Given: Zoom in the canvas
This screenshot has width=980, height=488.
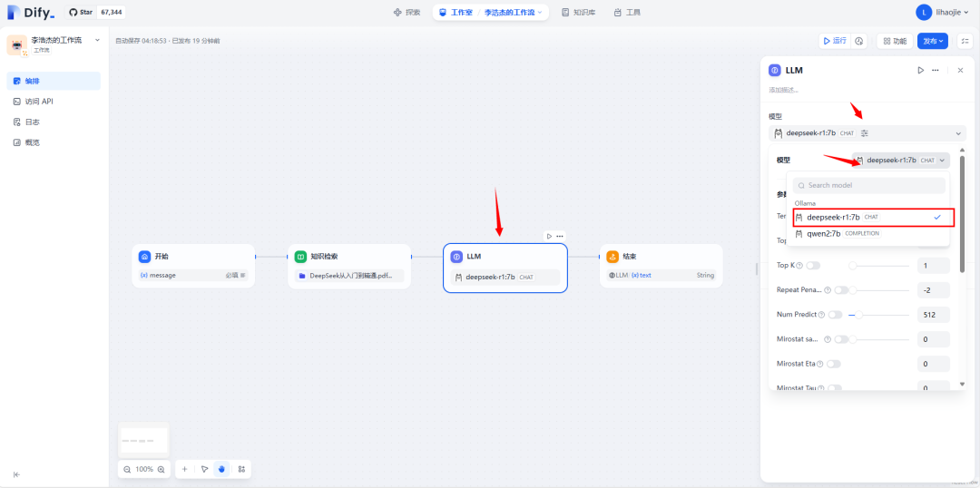Looking at the screenshot, I should [x=162, y=469].
